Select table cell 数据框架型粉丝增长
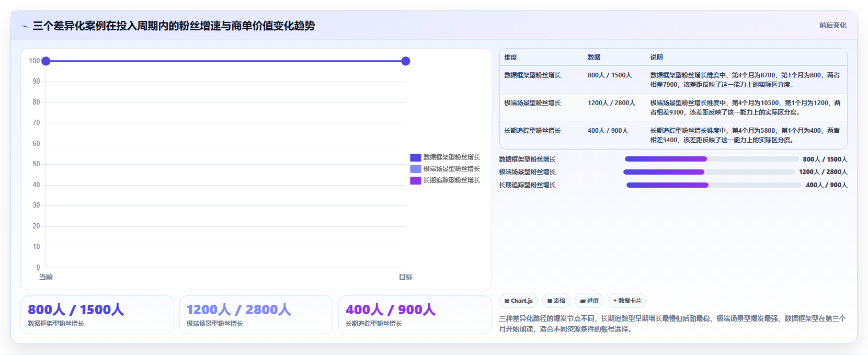 [532, 75]
